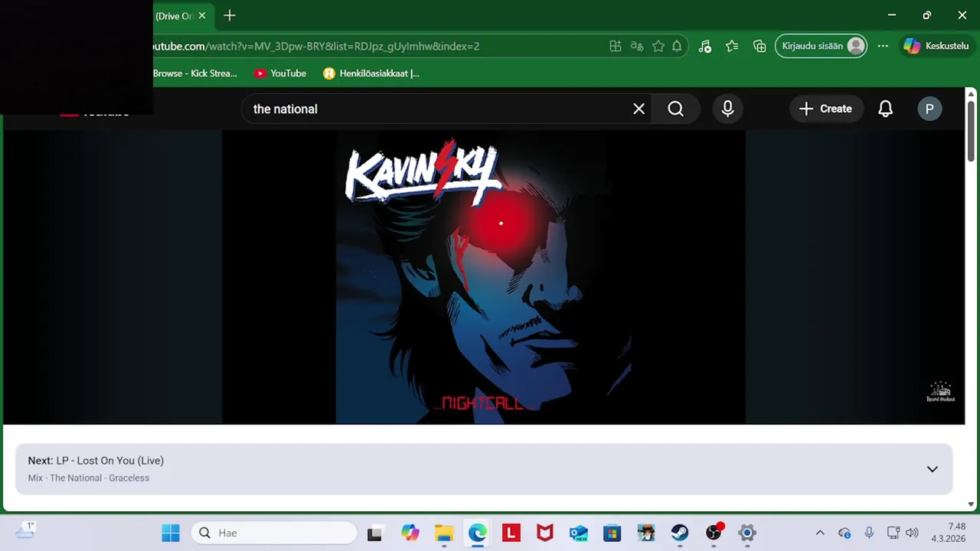980x551 pixels.
Task: Click the YouTube search magnifier button
Action: [x=675, y=109]
